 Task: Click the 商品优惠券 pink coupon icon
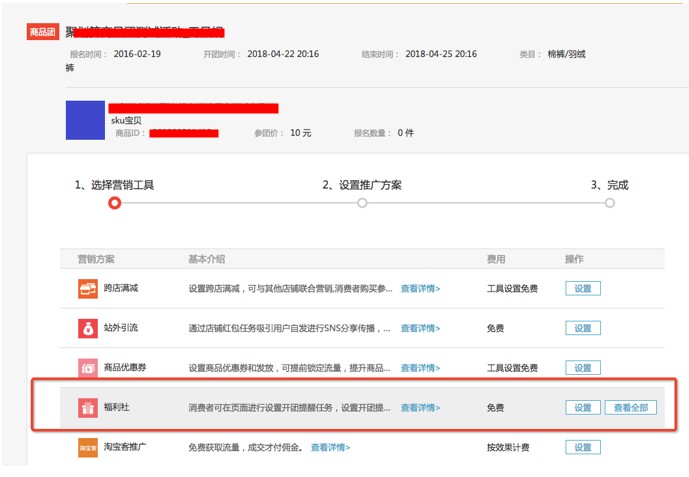click(x=88, y=368)
